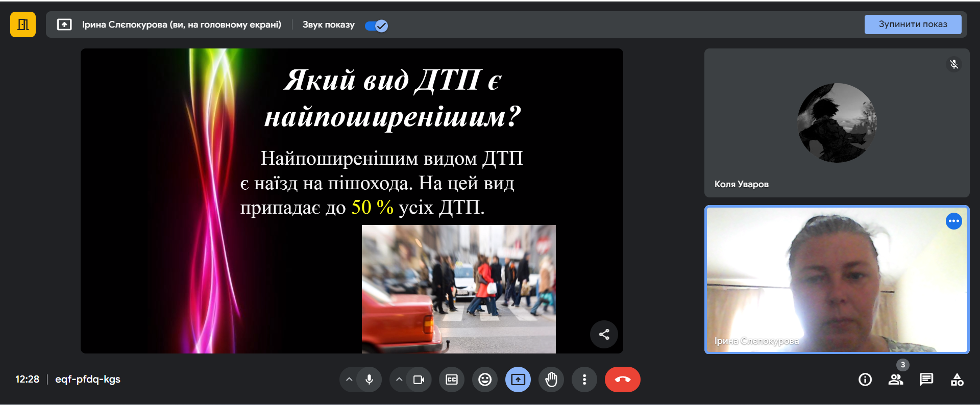Open the activities panel

[x=957, y=379]
